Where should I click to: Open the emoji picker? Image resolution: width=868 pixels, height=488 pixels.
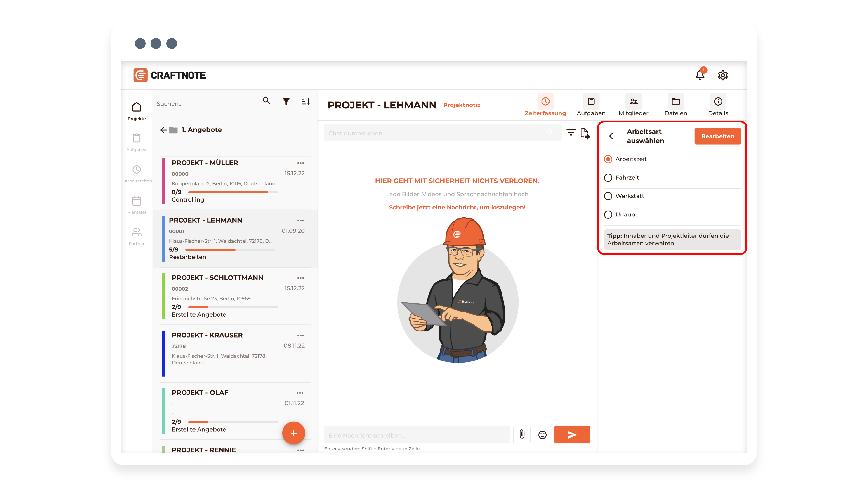tap(542, 435)
